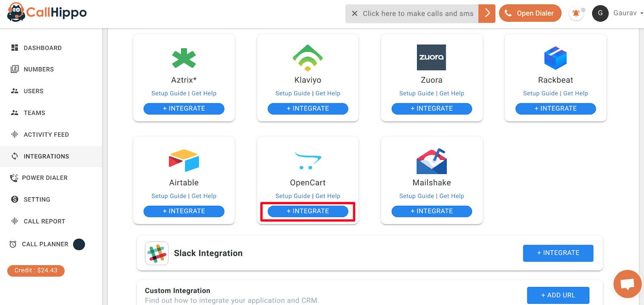Open Aztrix Get Help link
The width and height of the screenshot is (644, 305).
click(204, 93)
